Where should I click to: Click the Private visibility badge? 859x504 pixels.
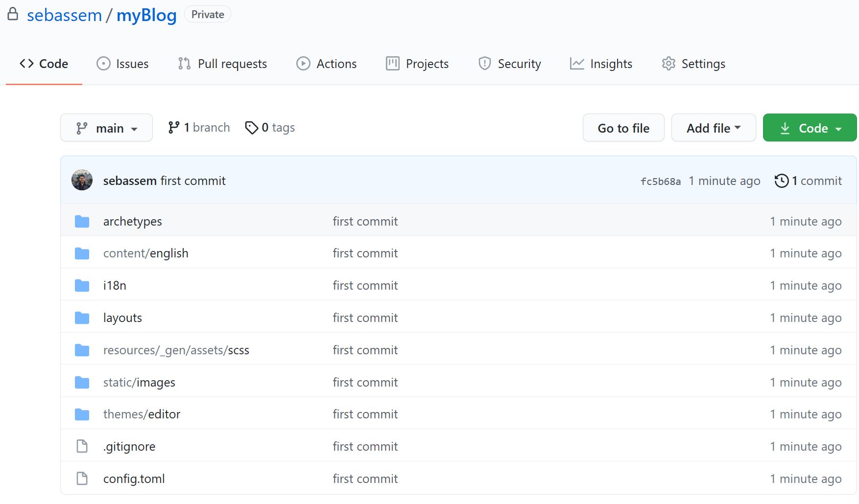pyautogui.click(x=208, y=15)
